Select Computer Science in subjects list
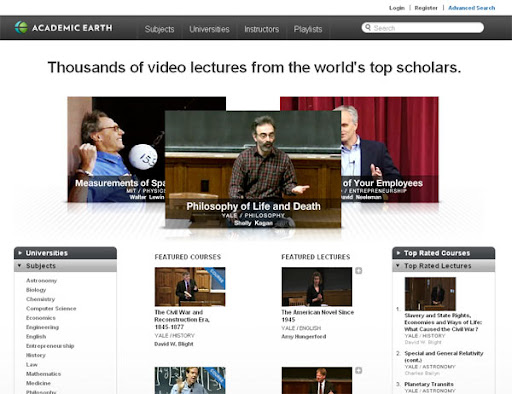512x394 pixels. tap(51, 308)
